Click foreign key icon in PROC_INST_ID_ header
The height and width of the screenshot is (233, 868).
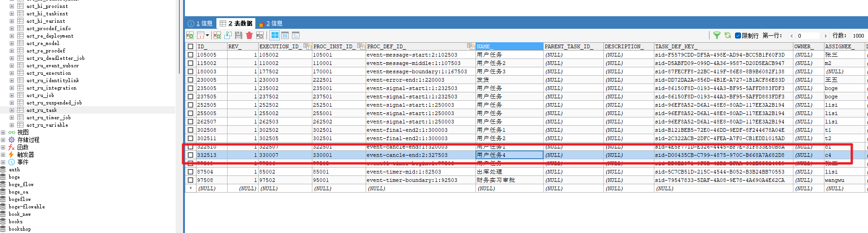point(361,46)
